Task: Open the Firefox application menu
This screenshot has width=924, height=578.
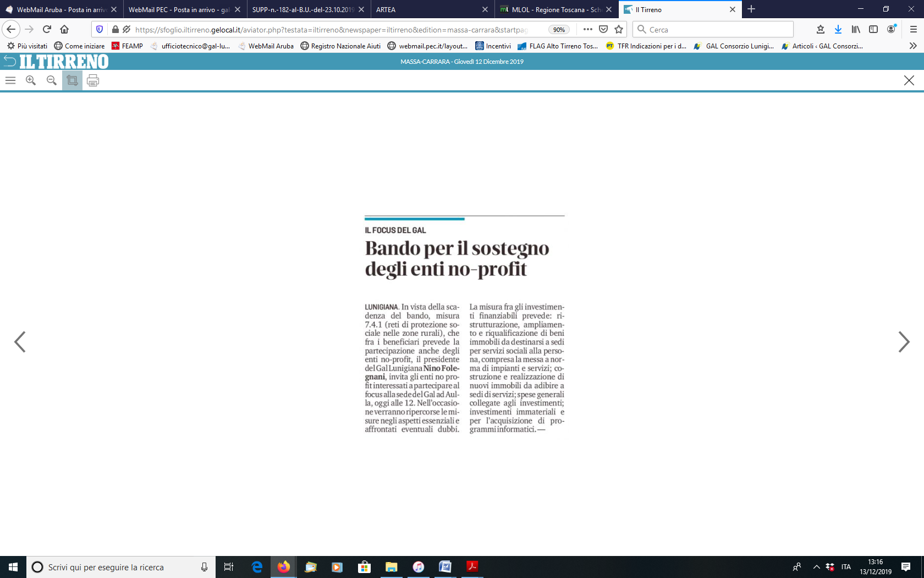Action: tap(914, 29)
